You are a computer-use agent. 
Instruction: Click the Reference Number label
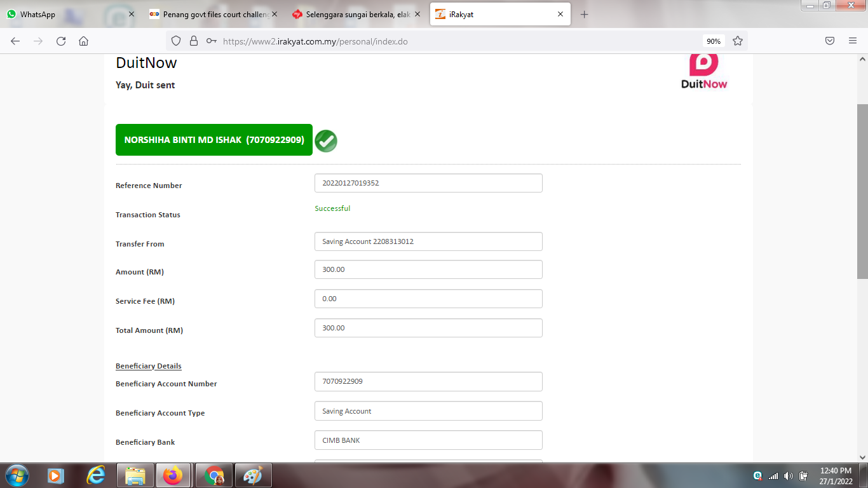[x=149, y=186]
